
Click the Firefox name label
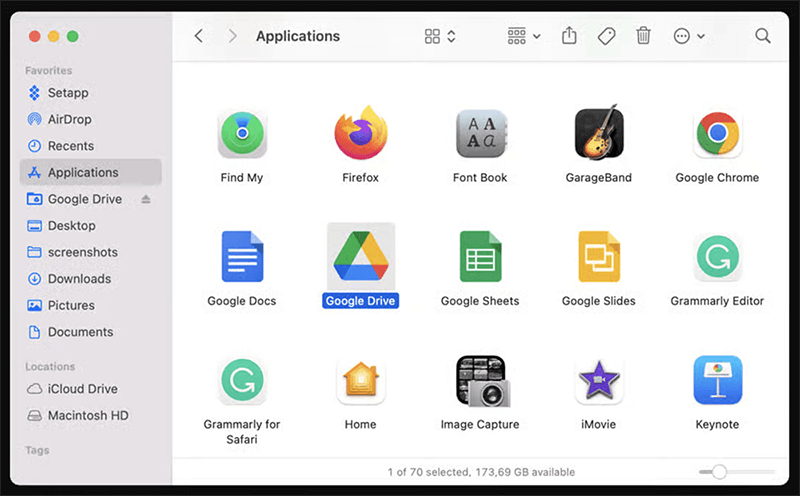[x=361, y=178]
